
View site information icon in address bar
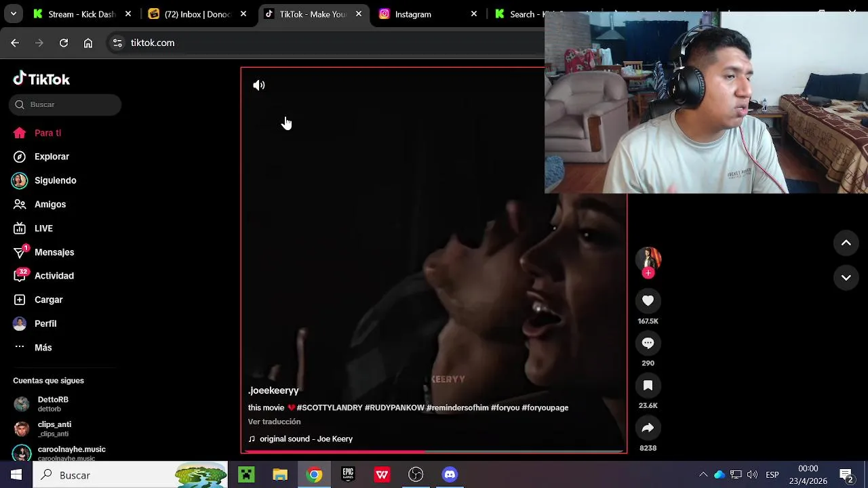(x=117, y=43)
